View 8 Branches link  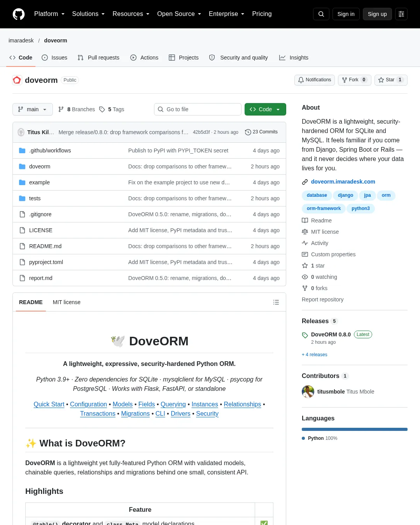click(x=77, y=109)
